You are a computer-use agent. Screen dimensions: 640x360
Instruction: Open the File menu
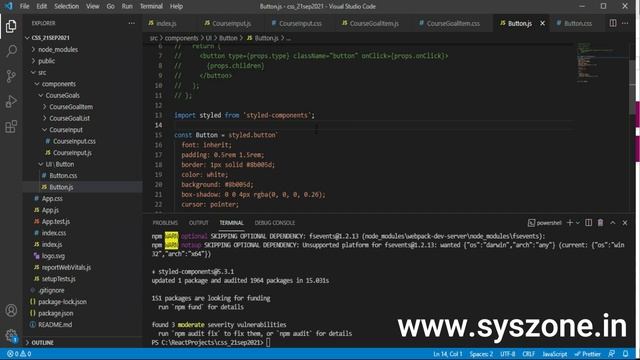[x=24, y=6]
